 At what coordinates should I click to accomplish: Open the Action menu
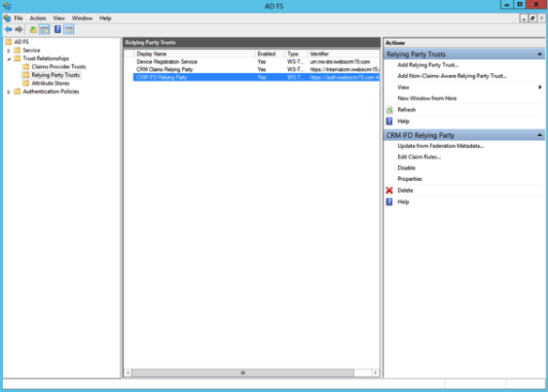point(38,18)
